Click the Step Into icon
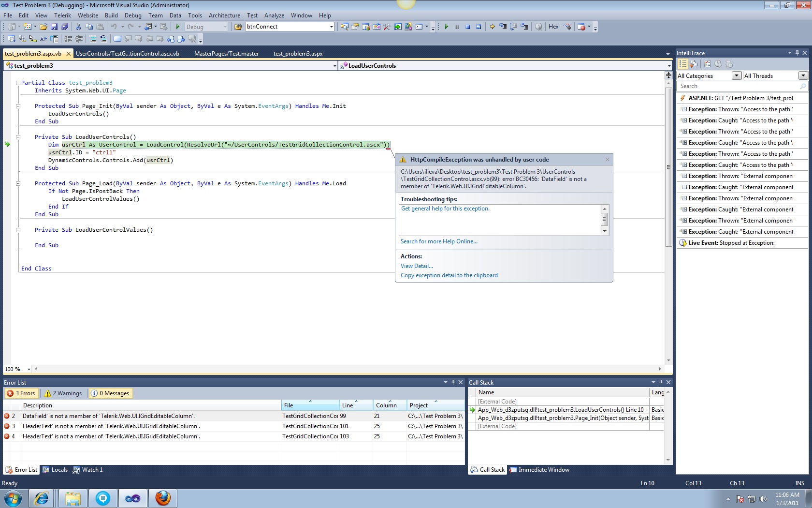The height and width of the screenshot is (508, 812). 503,27
